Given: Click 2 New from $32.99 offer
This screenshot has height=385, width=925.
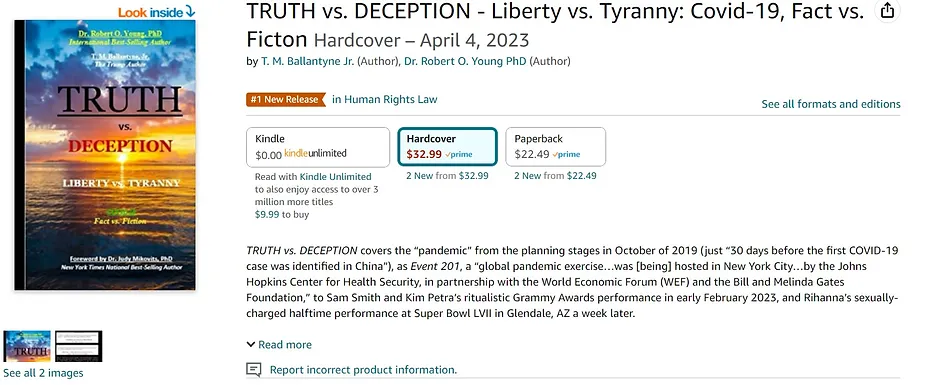Looking at the screenshot, I should pos(447,176).
